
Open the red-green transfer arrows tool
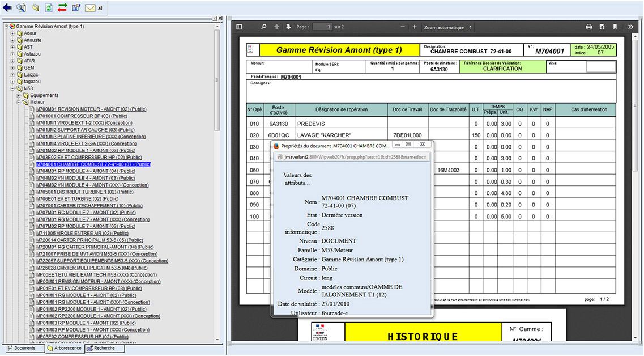[62, 7]
